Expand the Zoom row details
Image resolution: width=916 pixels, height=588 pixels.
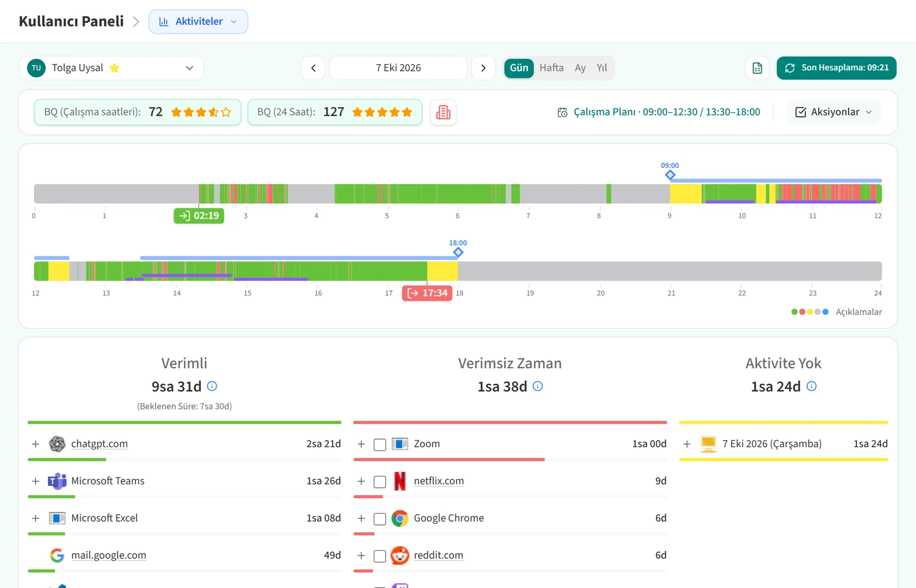(361, 444)
